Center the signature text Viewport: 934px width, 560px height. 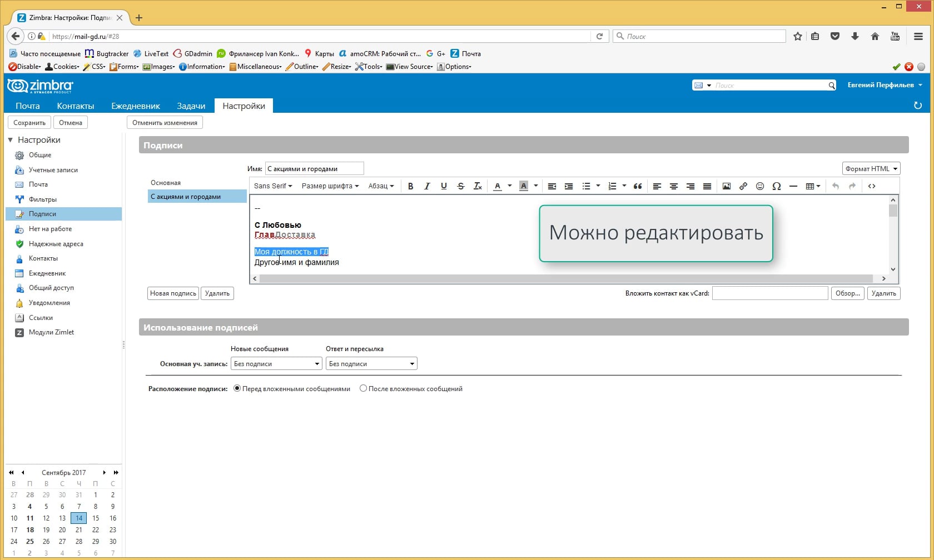tap(673, 186)
